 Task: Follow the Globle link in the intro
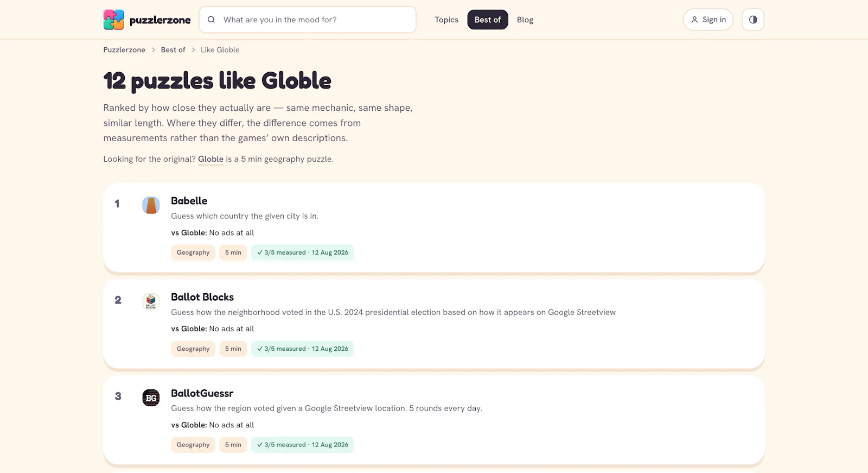pos(210,159)
